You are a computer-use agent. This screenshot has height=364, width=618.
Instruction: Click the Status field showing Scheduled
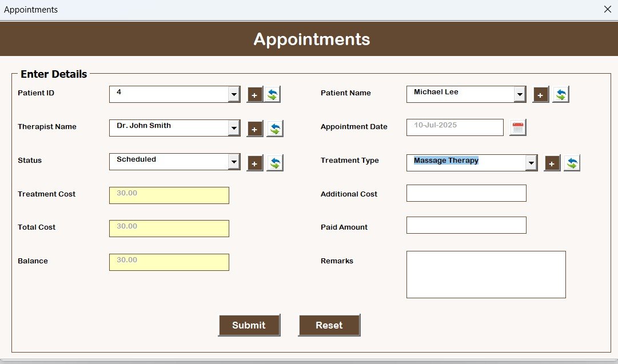174,162
